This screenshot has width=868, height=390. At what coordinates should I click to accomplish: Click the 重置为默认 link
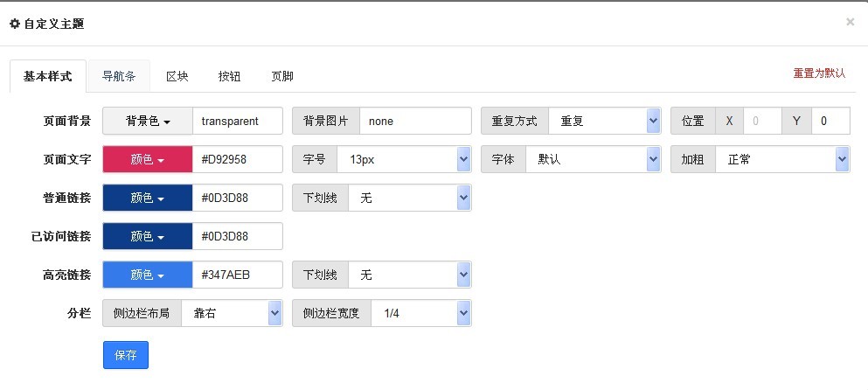point(819,73)
